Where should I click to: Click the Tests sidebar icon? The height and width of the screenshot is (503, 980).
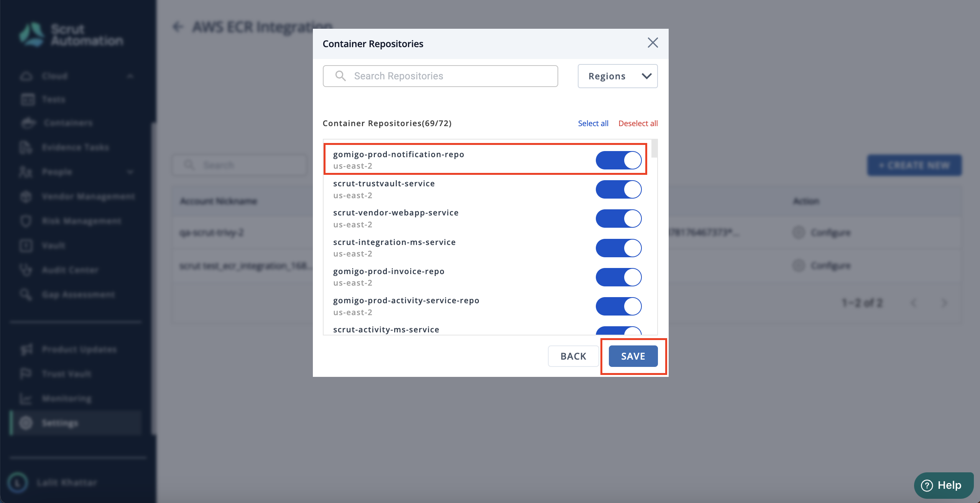pos(28,100)
